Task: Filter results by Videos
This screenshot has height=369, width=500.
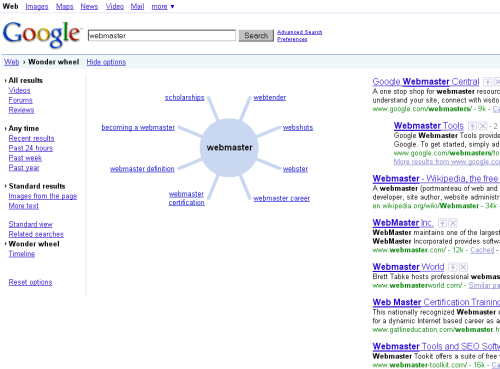Action: click(19, 90)
